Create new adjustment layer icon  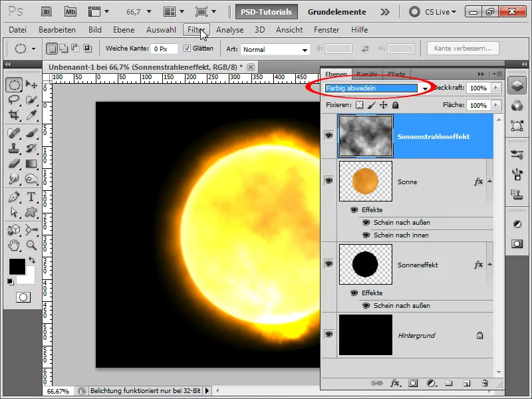click(431, 383)
